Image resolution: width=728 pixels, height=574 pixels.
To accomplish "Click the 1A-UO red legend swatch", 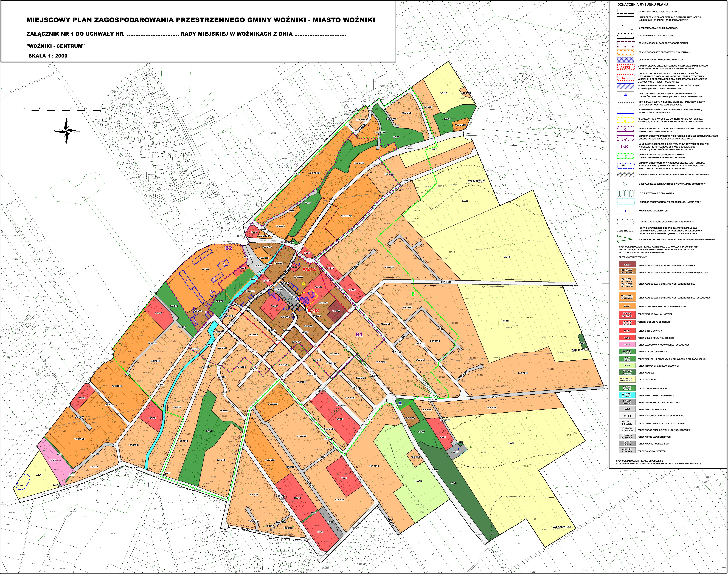I will click(x=627, y=331).
